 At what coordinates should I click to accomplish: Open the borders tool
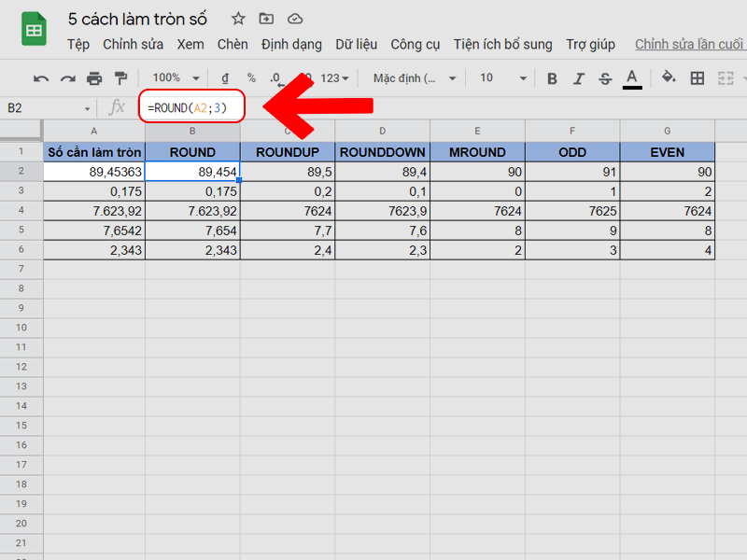coord(698,78)
